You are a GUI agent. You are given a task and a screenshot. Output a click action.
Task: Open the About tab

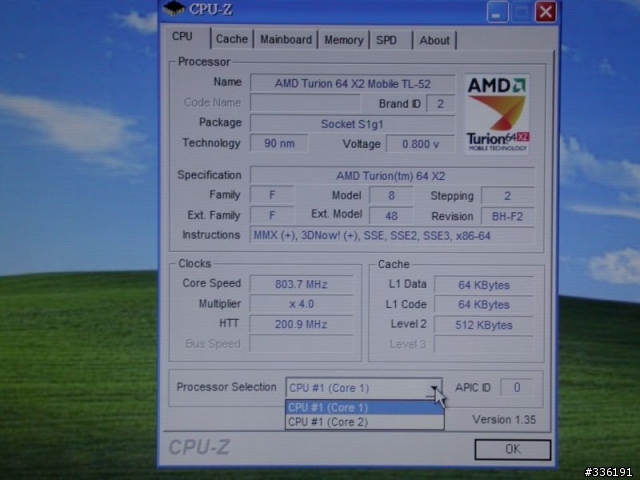pyautogui.click(x=434, y=40)
